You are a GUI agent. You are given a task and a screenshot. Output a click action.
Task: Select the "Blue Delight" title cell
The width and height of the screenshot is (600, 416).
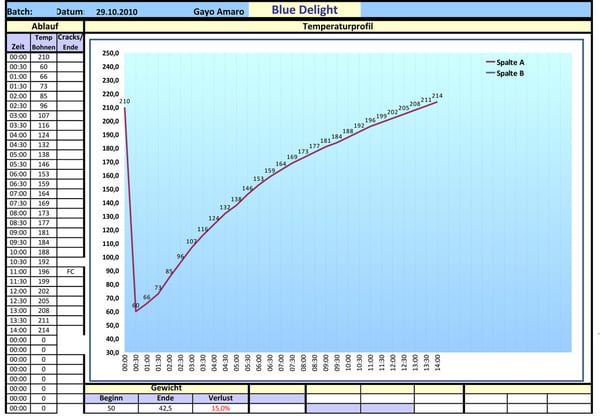pos(305,10)
